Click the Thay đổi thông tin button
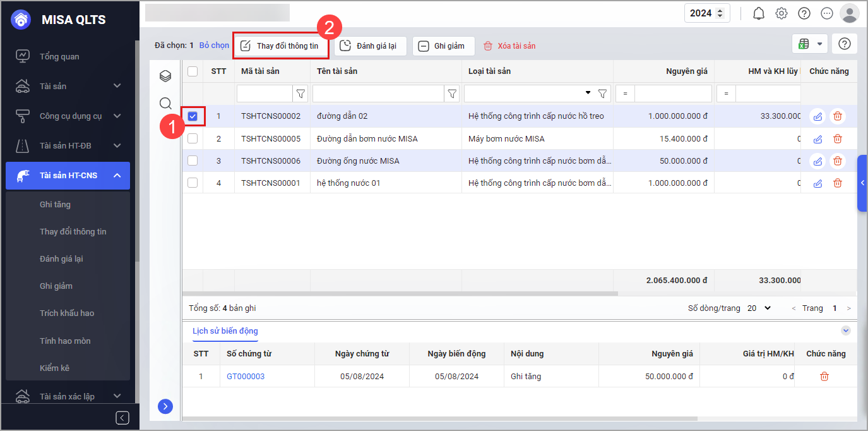Screen dimensions: 868x431 point(280,46)
